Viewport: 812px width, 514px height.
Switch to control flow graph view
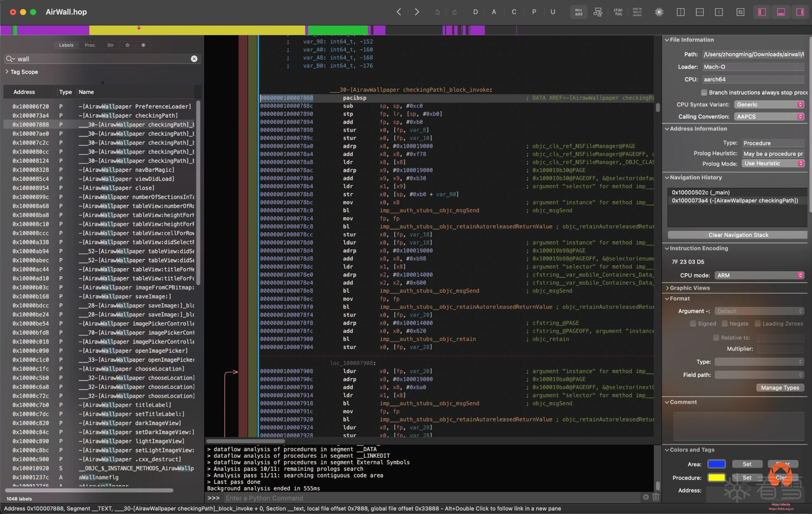(x=598, y=12)
